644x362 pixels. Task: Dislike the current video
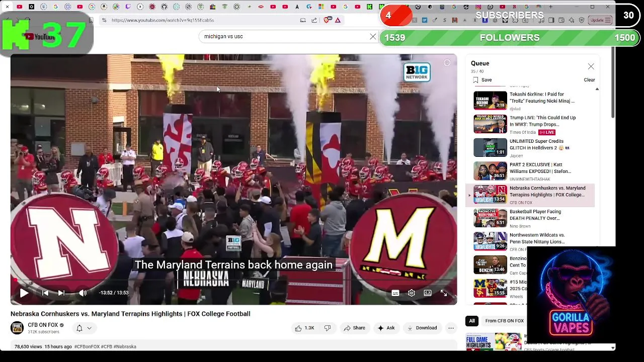pos(328,328)
